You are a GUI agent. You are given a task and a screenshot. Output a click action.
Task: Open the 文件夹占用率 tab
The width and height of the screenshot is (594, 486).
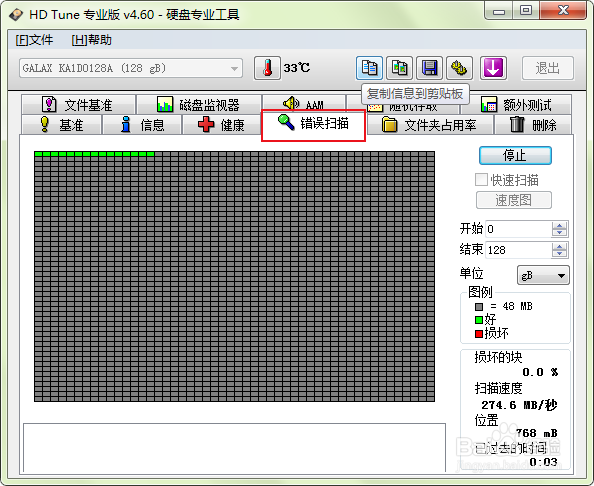tap(430, 125)
